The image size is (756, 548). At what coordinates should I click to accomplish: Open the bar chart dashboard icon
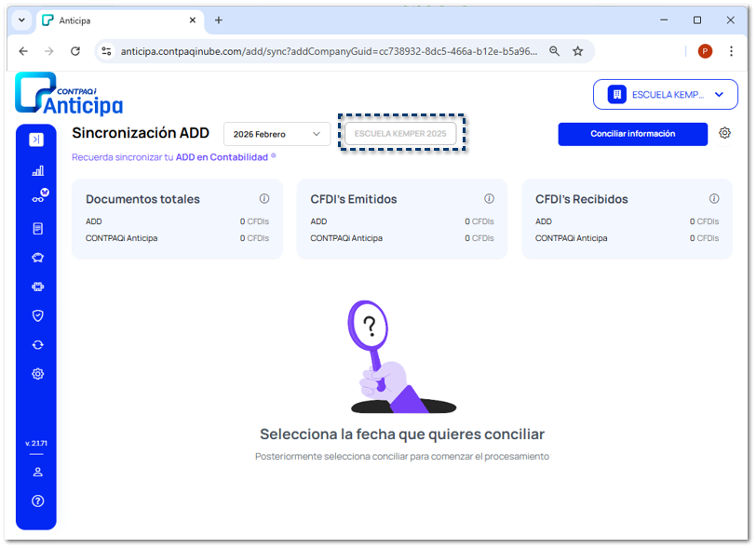pos(37,170)
